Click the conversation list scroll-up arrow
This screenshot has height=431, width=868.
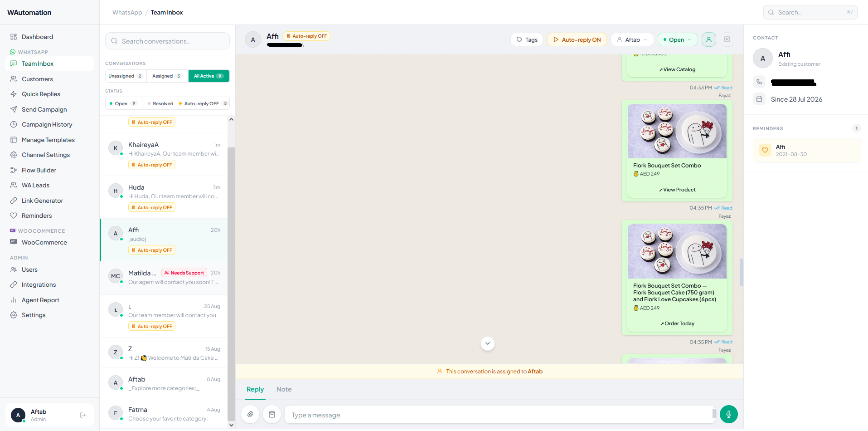tap(231, 119)
